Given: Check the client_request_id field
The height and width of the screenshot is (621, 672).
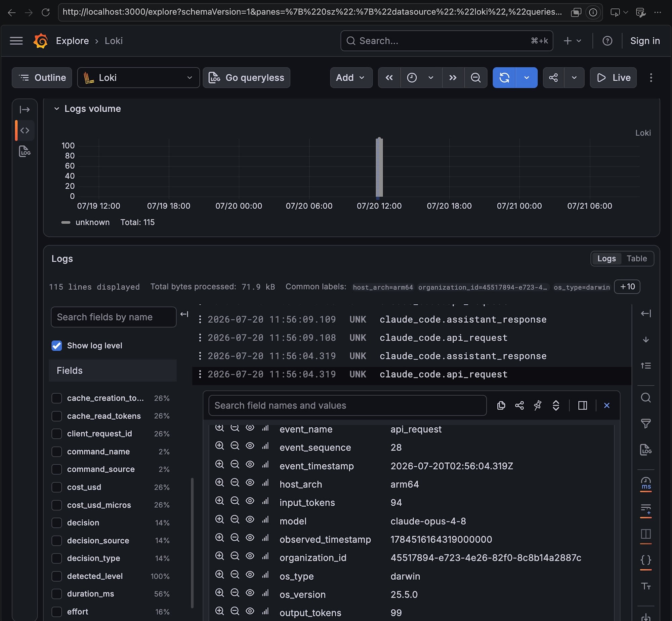Looking at the screenshot, I should pyautogui.click(x=57, y=434).
